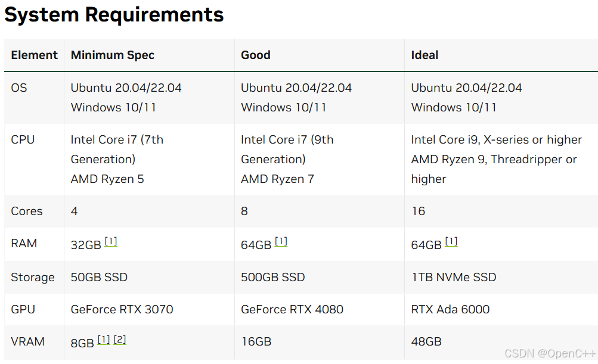Click 48GB VRAM cell
Screen dimensions: 598x364
426,341
